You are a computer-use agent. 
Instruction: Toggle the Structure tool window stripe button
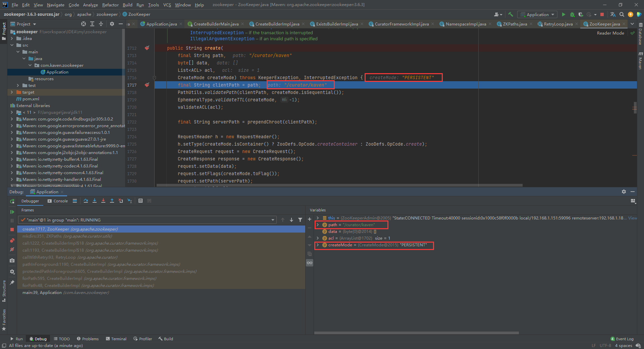point(4,291)
